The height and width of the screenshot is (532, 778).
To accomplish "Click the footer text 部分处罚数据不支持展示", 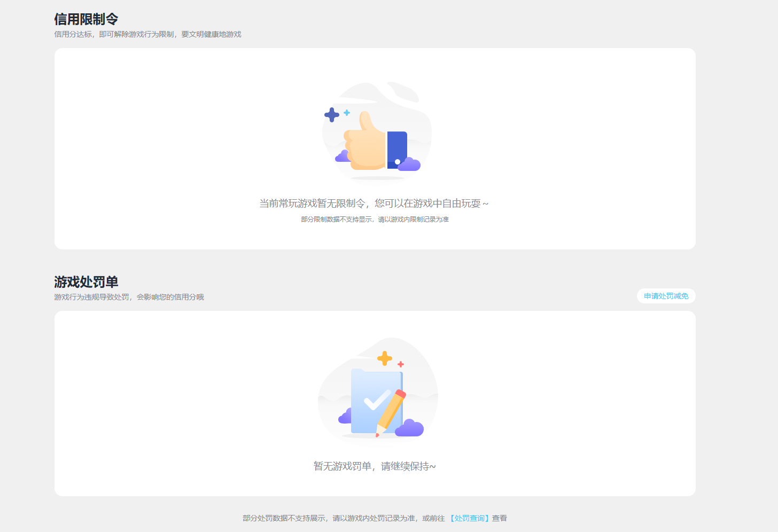I will (x=284, y=518).
